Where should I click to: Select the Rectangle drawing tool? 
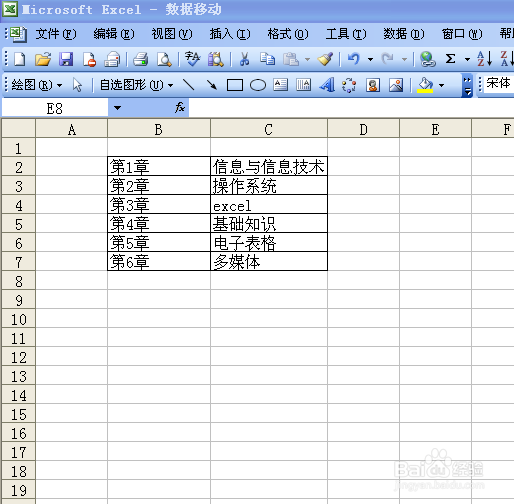[x=235, y=85]
